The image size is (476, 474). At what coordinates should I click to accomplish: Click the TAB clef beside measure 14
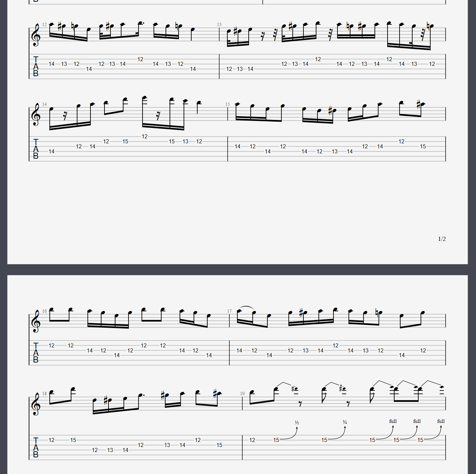pyautogui.click(x=36, y=149)
